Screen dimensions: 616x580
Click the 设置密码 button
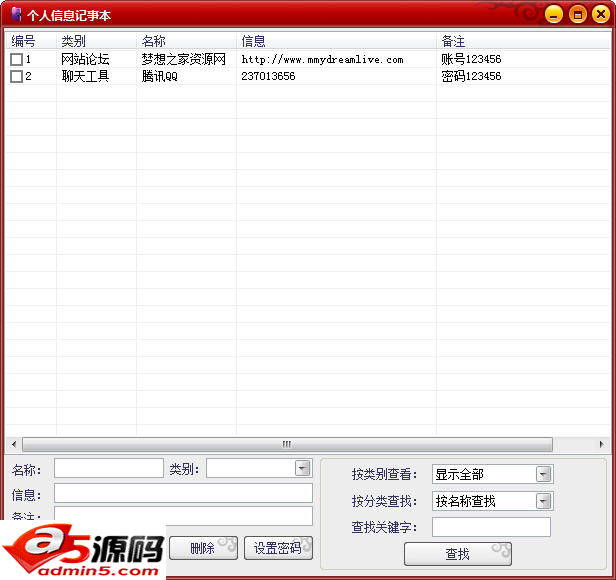pos(278,548)
